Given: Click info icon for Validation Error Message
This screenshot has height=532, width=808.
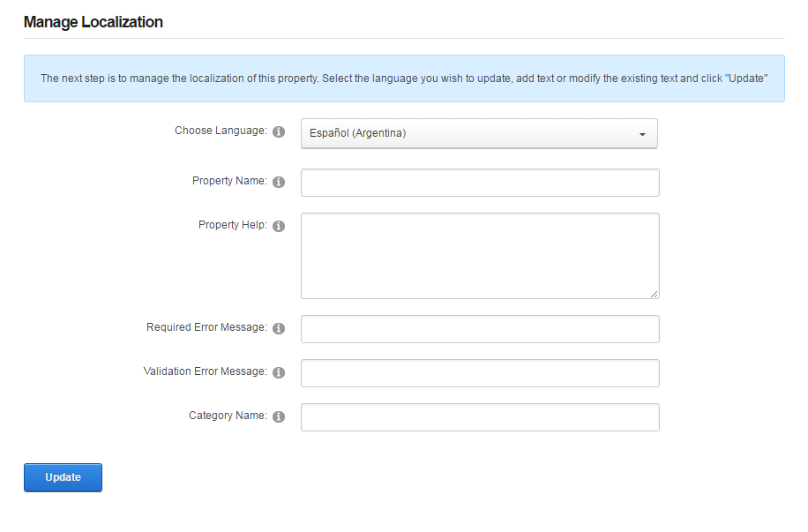Looking at the screenshot, I should 279,372.
